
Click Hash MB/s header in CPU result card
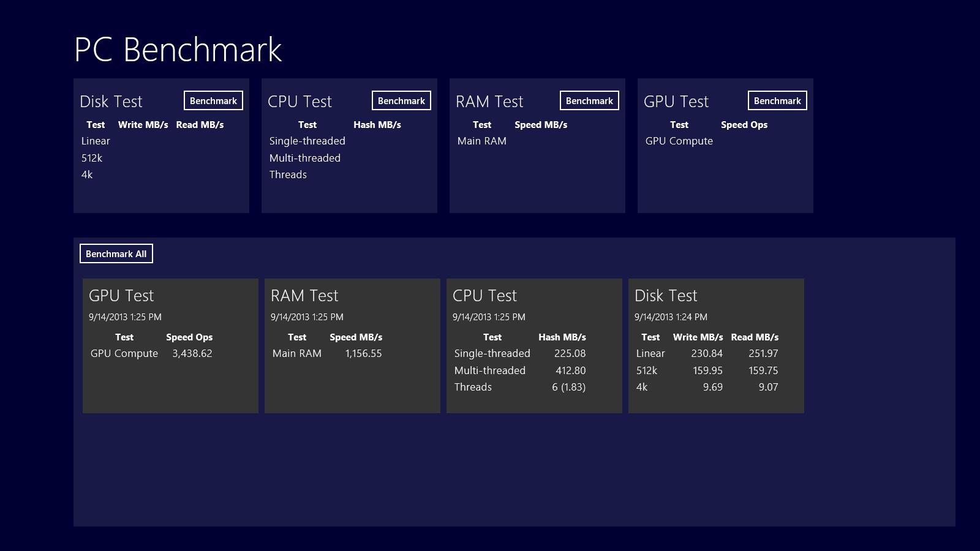click(562, 337)
